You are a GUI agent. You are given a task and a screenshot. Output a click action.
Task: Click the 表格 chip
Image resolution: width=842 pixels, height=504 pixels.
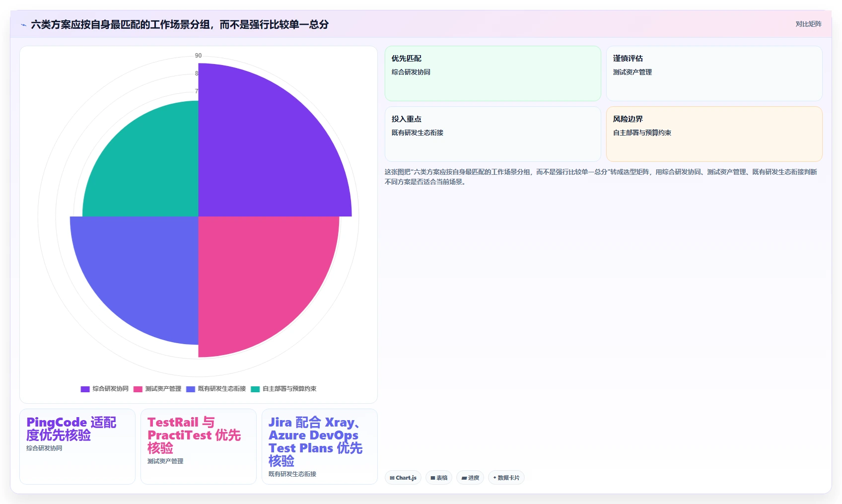439,478
